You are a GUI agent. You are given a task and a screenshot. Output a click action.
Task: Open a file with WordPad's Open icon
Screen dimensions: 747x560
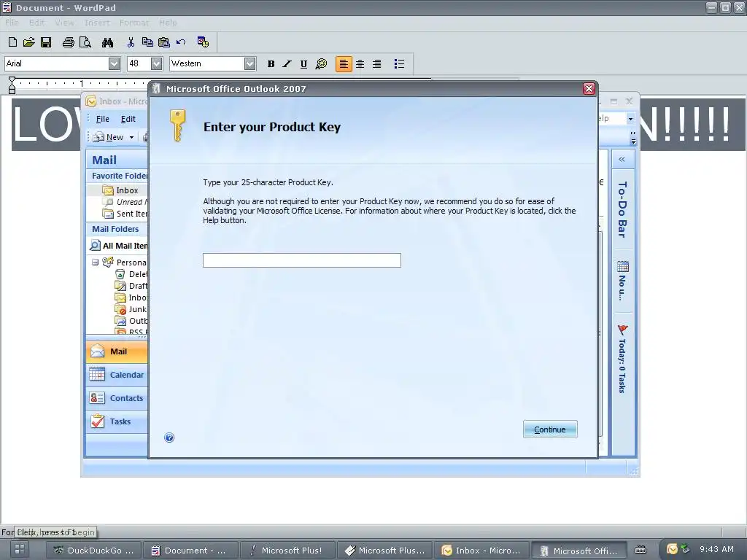click(29, 42)
